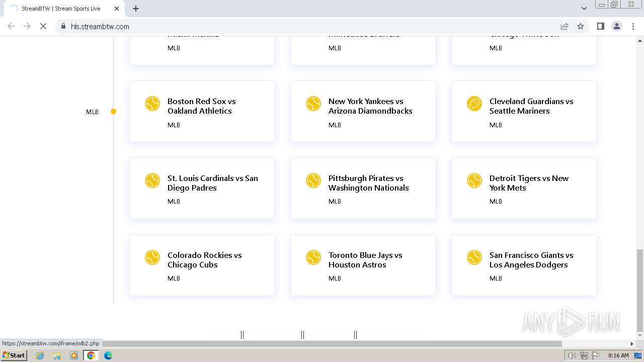The width and height of the screenshot is (644, 362).
Task: Click the St. Louis Cardinals game baseball icon
Action: coord(152,180)
